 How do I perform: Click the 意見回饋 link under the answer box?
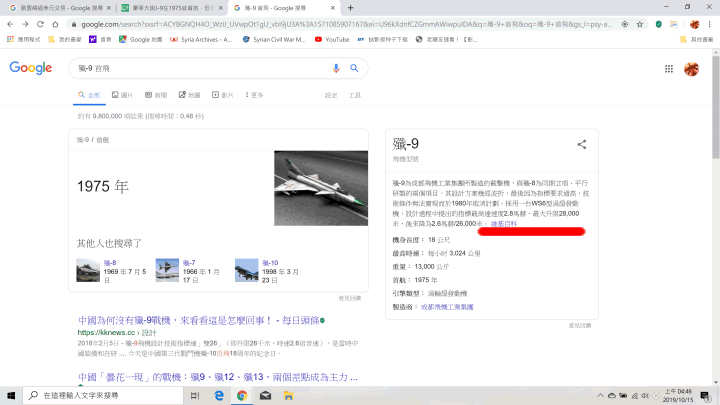(x=350, y=298)
